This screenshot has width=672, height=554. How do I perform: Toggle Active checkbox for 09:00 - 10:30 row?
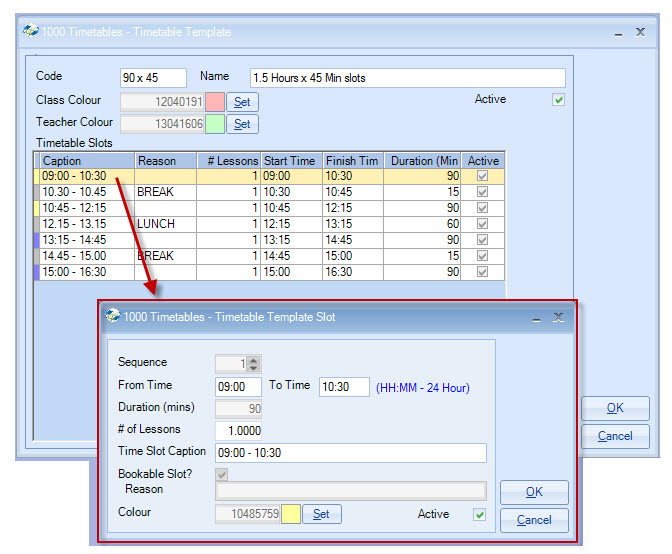[x=483, y=176]
